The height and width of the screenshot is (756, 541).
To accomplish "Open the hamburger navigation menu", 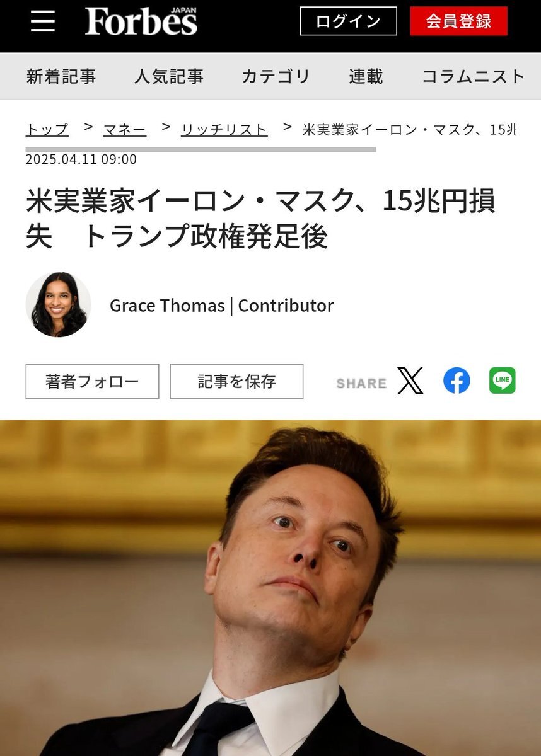I will pos(43,21).
